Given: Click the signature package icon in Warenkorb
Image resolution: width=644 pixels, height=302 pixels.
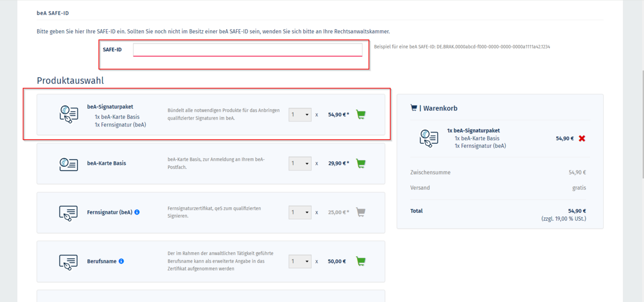Looking at the screenshot, I should [x=429, y=139].
